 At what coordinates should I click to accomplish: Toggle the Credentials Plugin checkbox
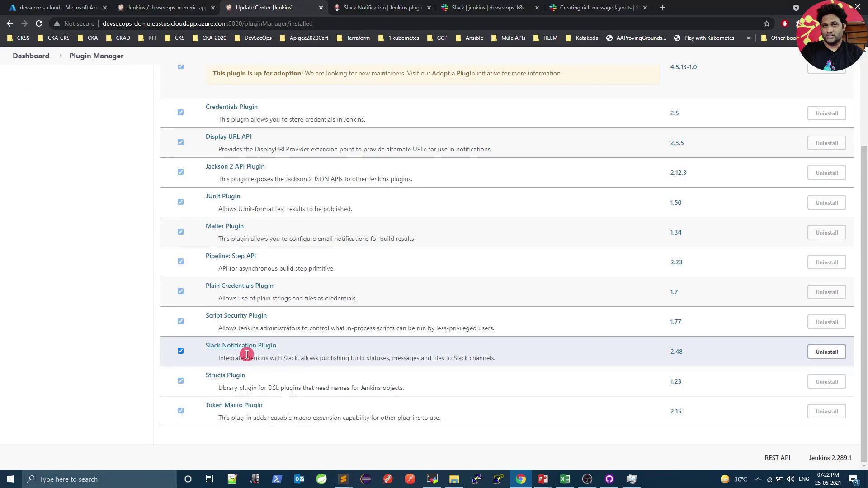click(181, 113)
